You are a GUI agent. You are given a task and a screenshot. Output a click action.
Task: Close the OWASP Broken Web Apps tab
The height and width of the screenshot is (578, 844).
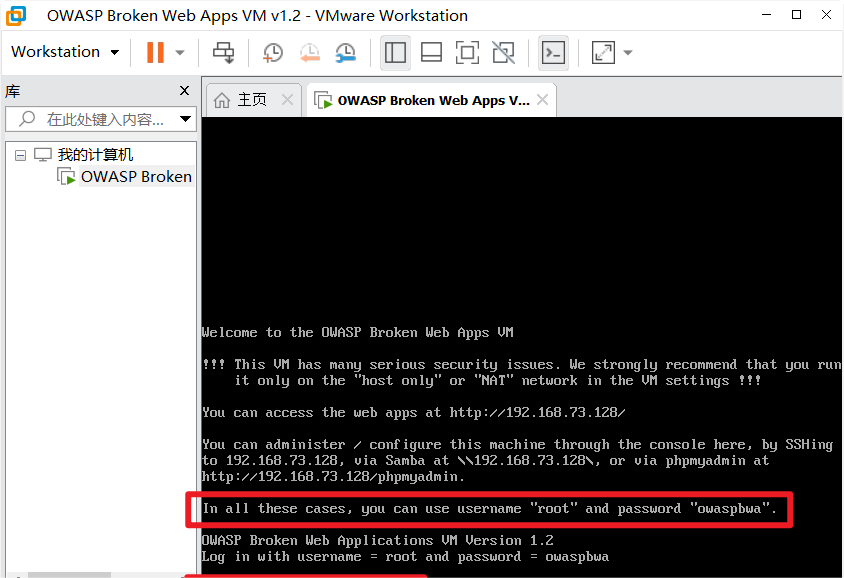[543, 100]
